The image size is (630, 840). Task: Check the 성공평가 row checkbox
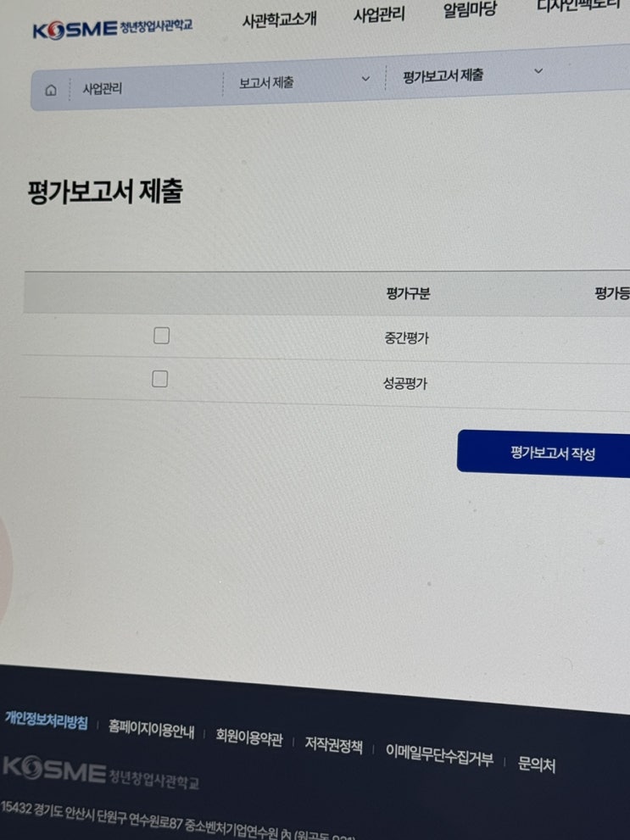coord(159,379)
